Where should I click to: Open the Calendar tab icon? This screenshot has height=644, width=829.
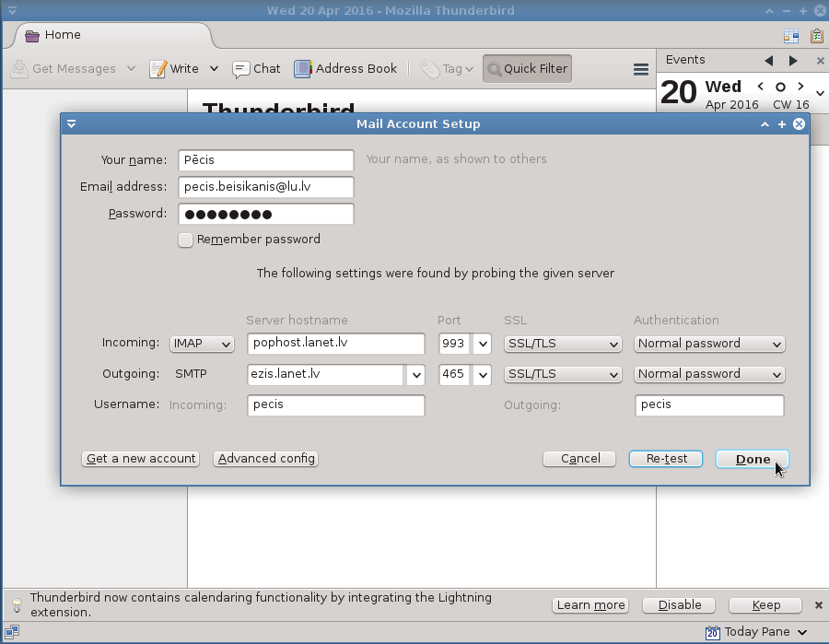pos(791,35)
